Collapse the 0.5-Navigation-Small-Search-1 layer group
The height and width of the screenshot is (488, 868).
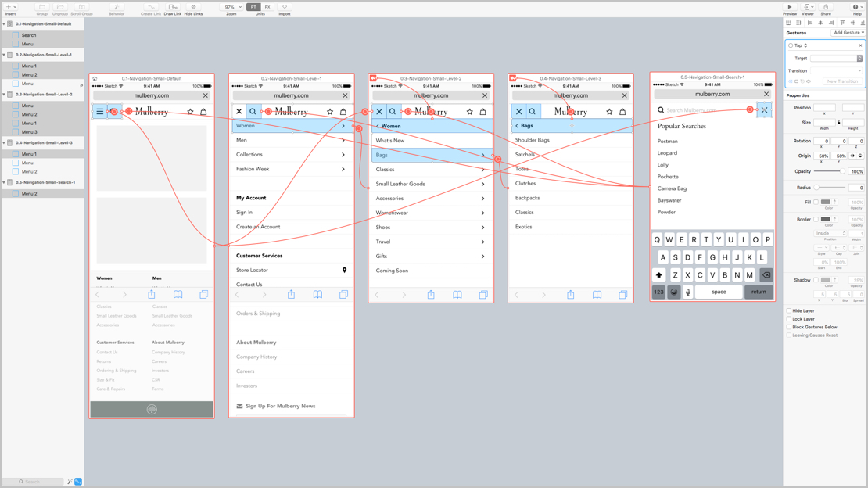click(5, 182)
